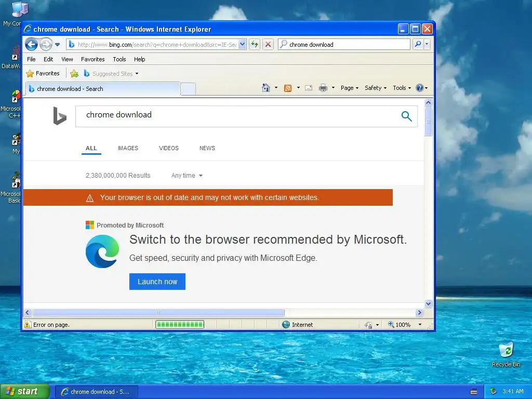Click the RSS Feeds icon
The width and height of the screenshot is (532, 399).
[x=288, y=88]
